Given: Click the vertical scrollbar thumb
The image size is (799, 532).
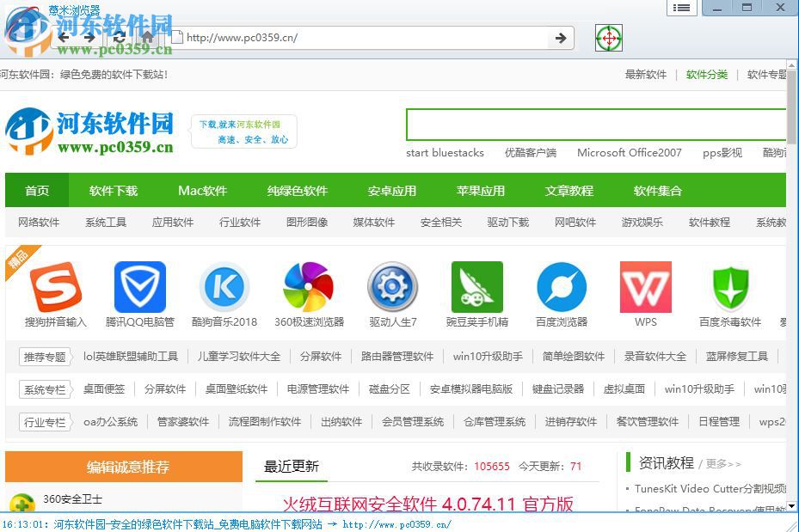Looking at the screenshot, I should pyautogui.click(x=791, y=107).
